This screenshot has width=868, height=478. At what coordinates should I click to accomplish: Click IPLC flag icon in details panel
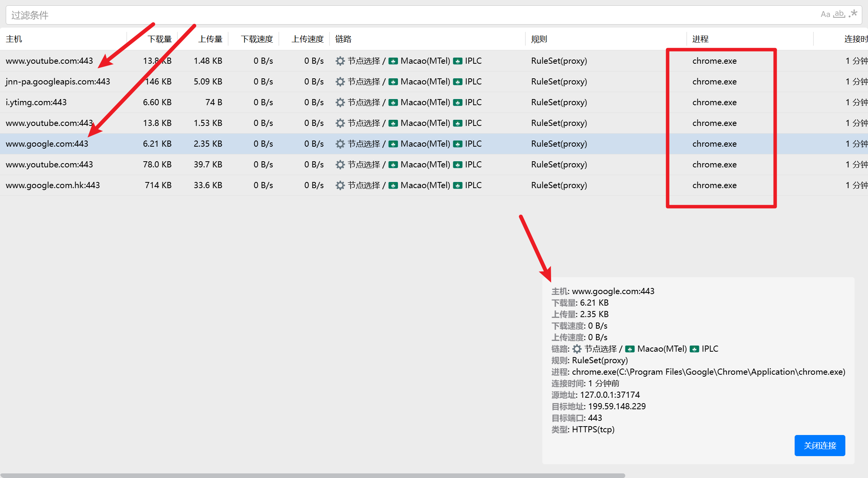(x=694, y=349)
